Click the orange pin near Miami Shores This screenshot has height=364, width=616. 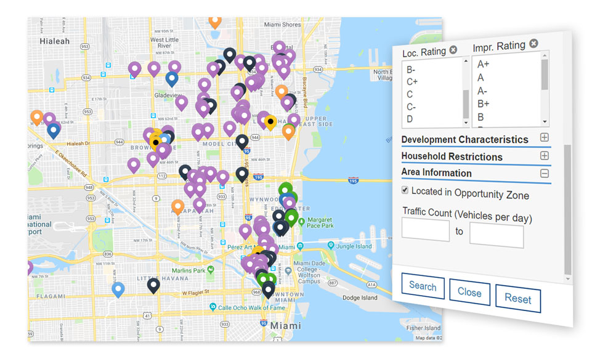click(215, 21)
